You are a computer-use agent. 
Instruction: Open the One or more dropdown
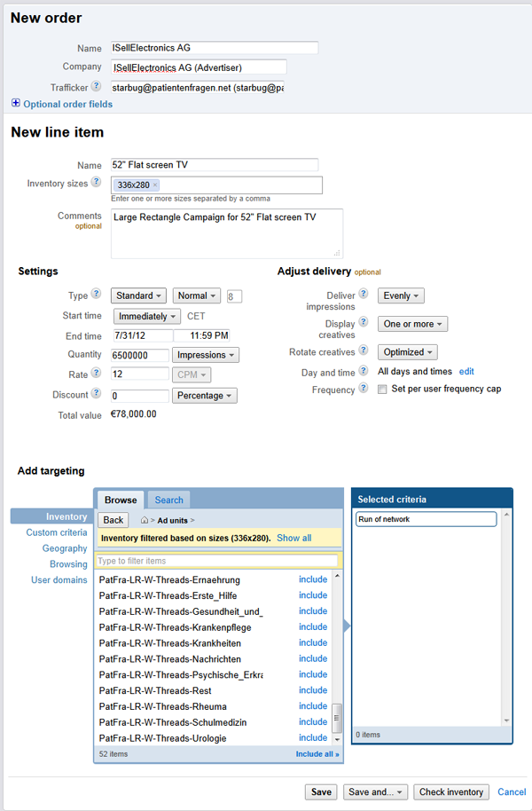coord(412,324)
